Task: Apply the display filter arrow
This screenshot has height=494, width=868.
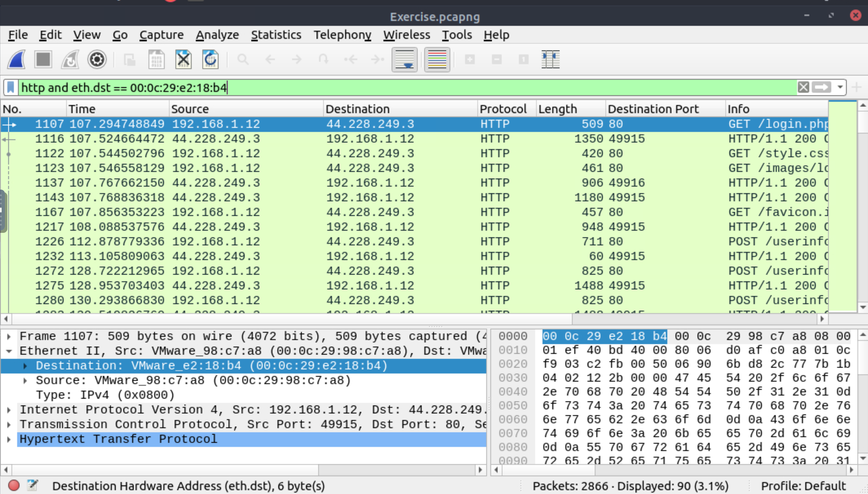Action: point(821,88)
